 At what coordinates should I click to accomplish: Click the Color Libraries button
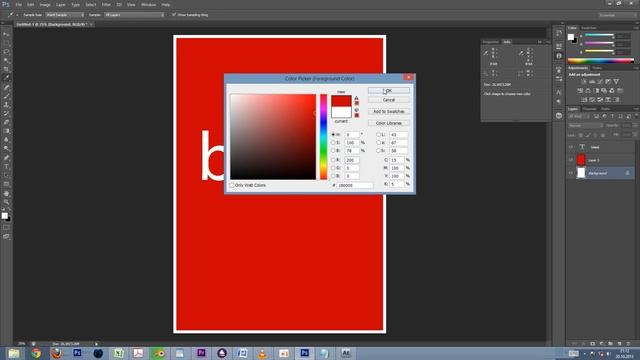point(389,123)
